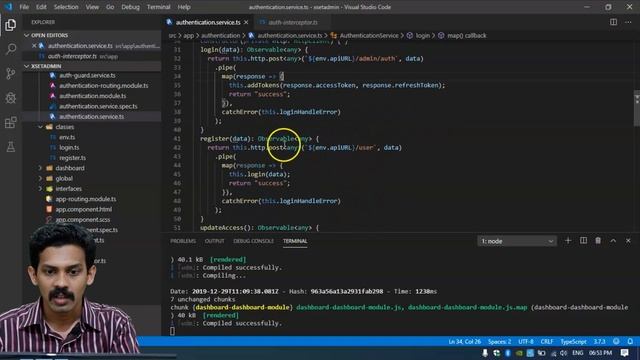Select the TERMINAL panel tab
Image resolution: width=640 pixels, height=360 pixels.
pos(295,241)
